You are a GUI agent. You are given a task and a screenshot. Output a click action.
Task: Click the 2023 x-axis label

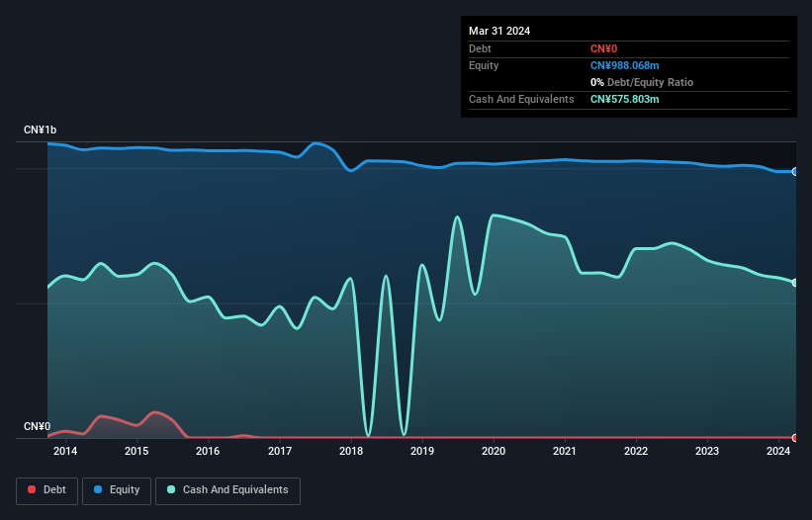707,451
